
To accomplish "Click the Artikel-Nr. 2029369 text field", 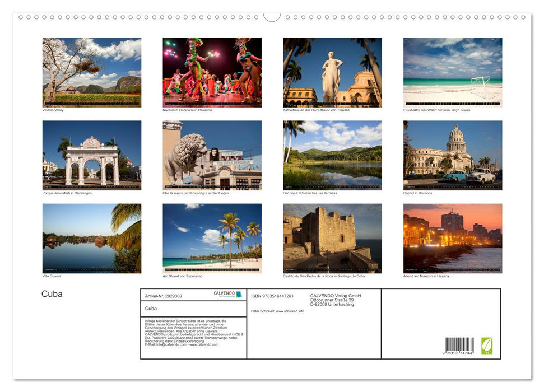I will (165, 296).
